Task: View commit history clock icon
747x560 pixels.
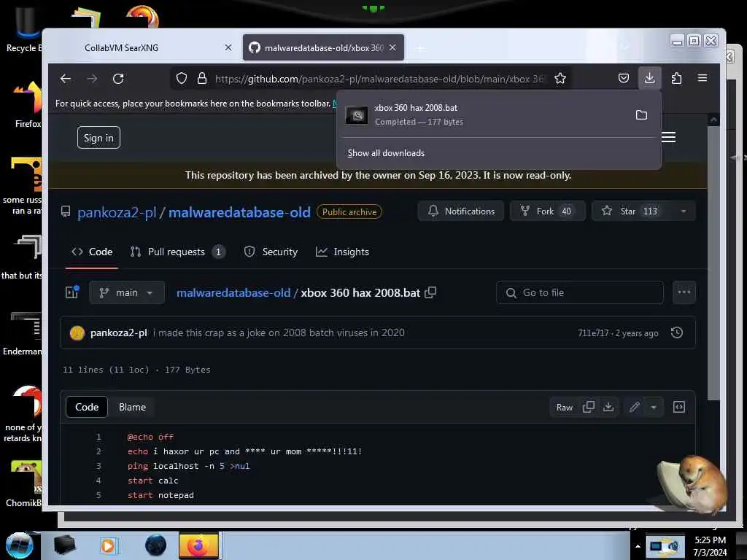Action: tap(677, 332)
